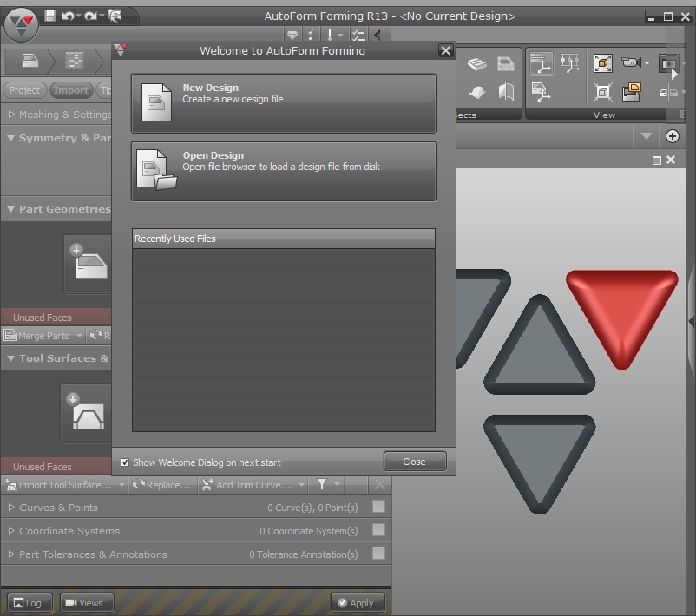Open the Log panel button
This screenshot has height=616, width=696.
point(27,603)
